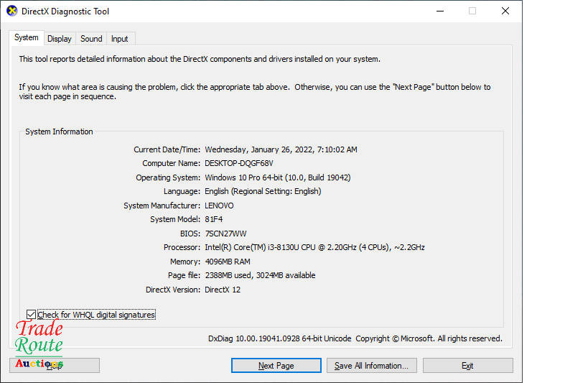Uncheck Check for WHQL digital signatures
Screen dimensions: 588x383
[x=31, y=315]
